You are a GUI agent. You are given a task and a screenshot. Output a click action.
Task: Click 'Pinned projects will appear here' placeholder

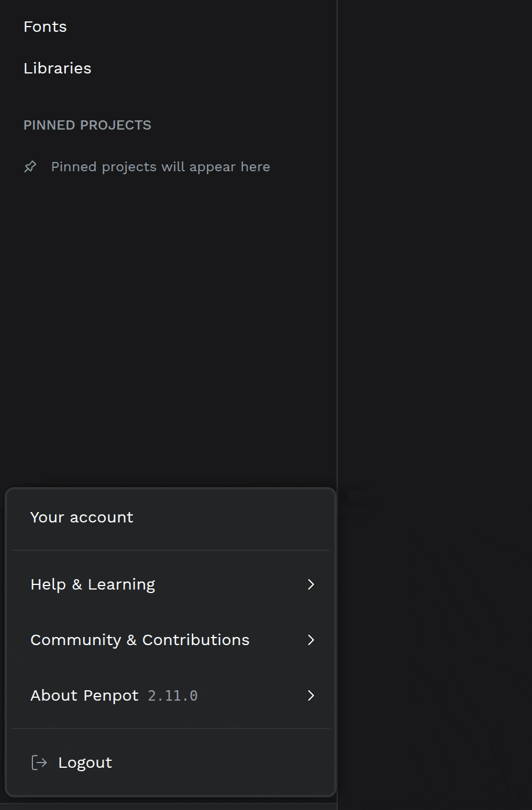pyautogui.click(x=161, y=167)
